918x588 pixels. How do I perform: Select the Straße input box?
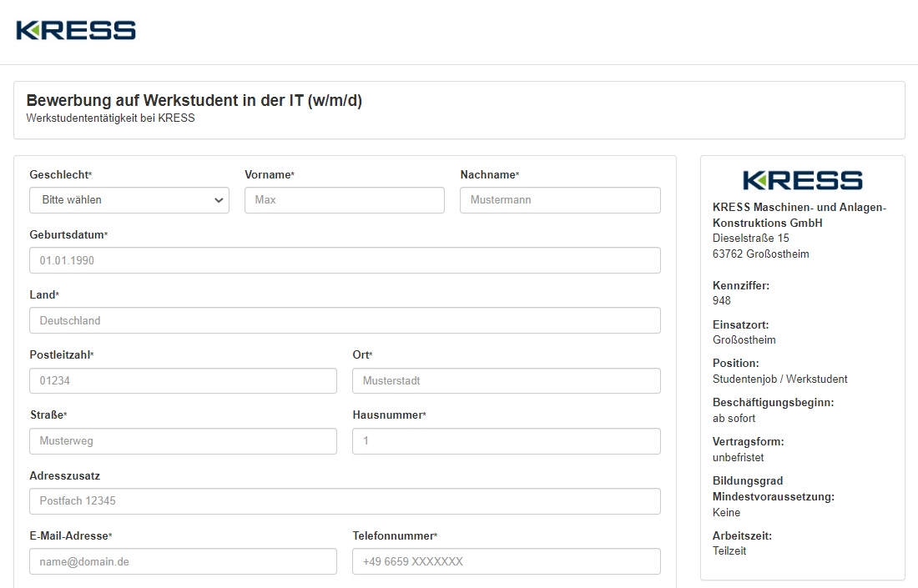coord(183,441)
